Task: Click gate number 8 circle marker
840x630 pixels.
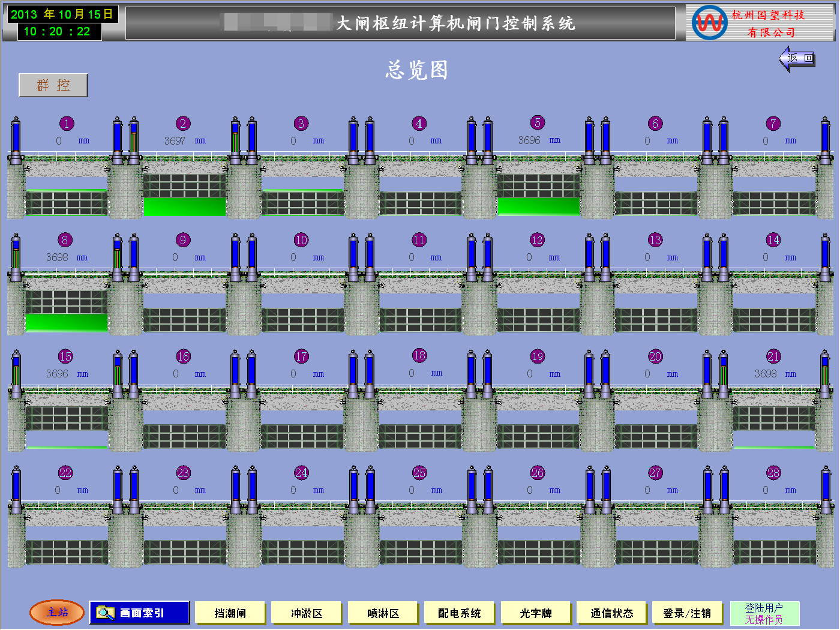Action: (x=65, y=240)
